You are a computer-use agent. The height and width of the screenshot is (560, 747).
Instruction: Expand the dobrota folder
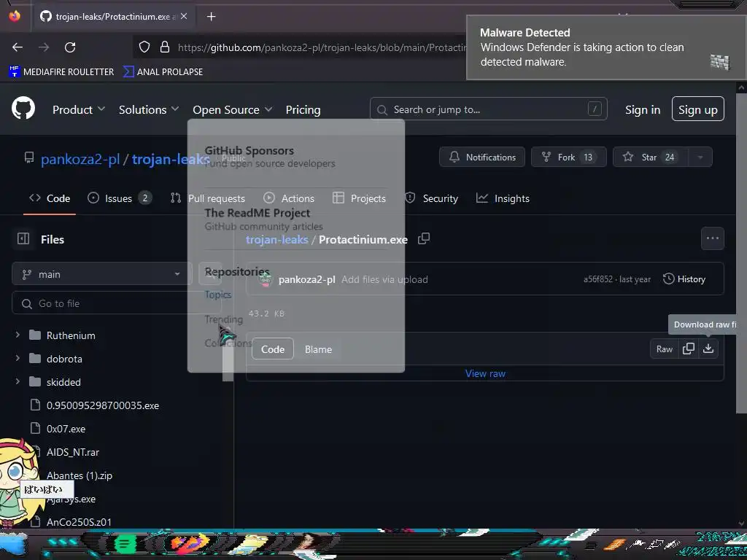[x=18, y=358]
